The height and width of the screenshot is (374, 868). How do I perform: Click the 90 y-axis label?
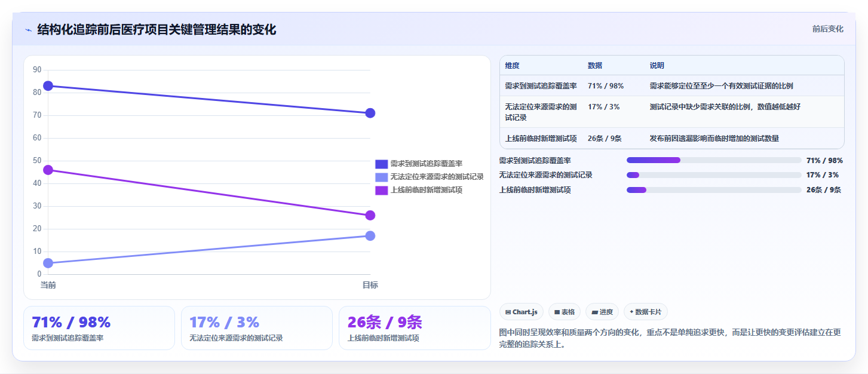pyautogui.click(x=37, y=70)
